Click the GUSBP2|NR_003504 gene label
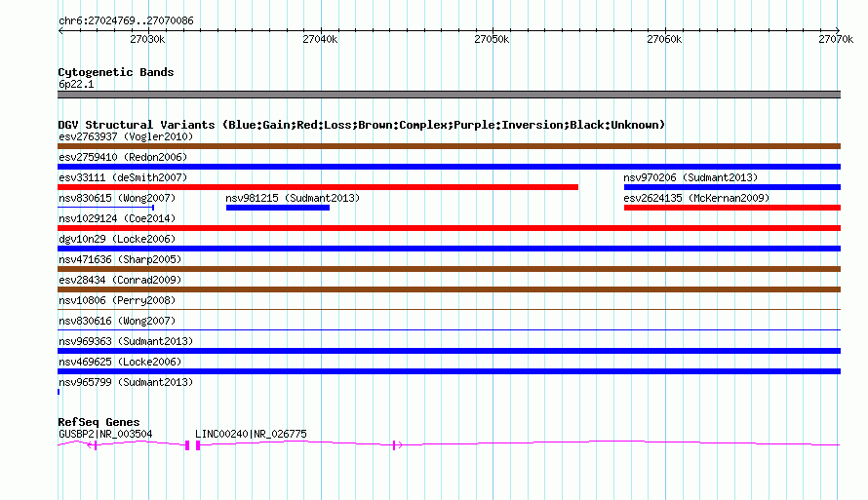 (x=105, y=434)
